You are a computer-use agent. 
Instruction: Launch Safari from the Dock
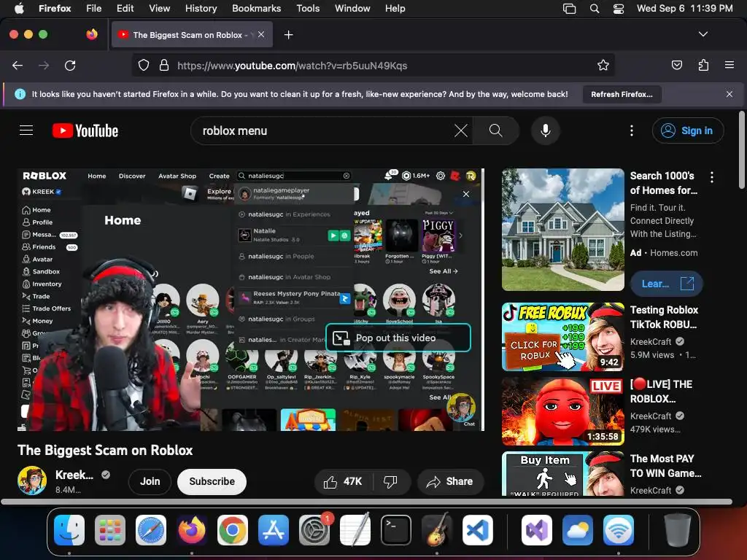[151, 529]
